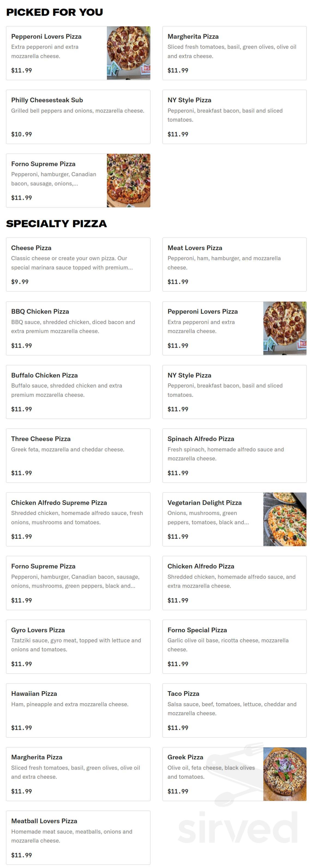Click the Greek Pizza photo
The image size is (314, 868).
tap(285, 774)
